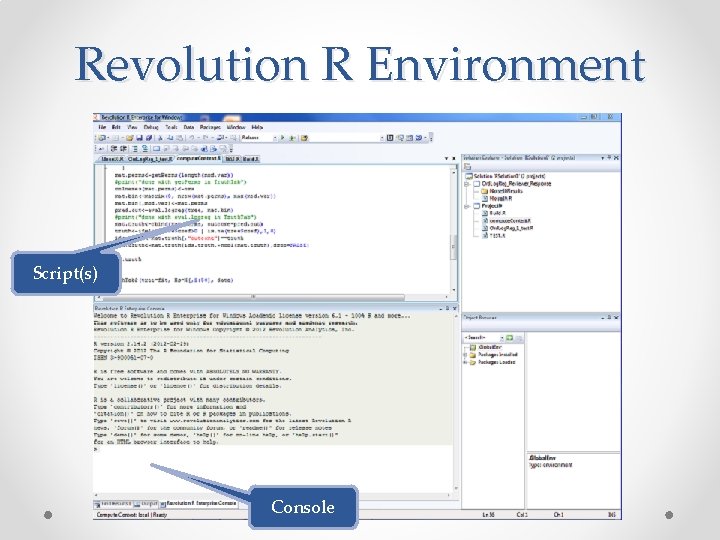Open the Edit menu
This screenshot has width=720, height=540.
116,127
